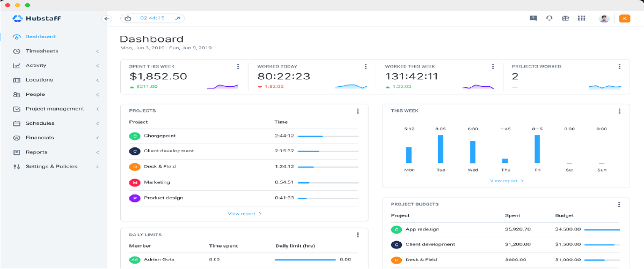644x269 pixels.
Task: Open Projects widget options menu
Action: (357, 111)
